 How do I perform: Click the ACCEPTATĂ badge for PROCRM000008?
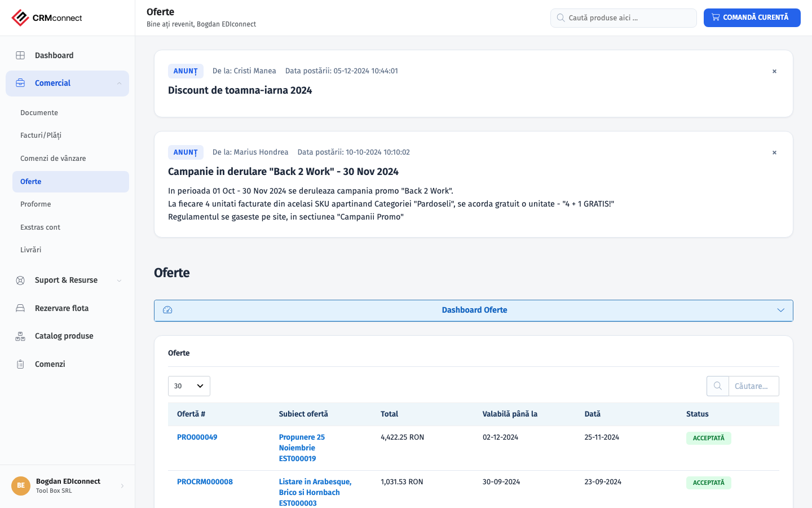coord(709,483)
